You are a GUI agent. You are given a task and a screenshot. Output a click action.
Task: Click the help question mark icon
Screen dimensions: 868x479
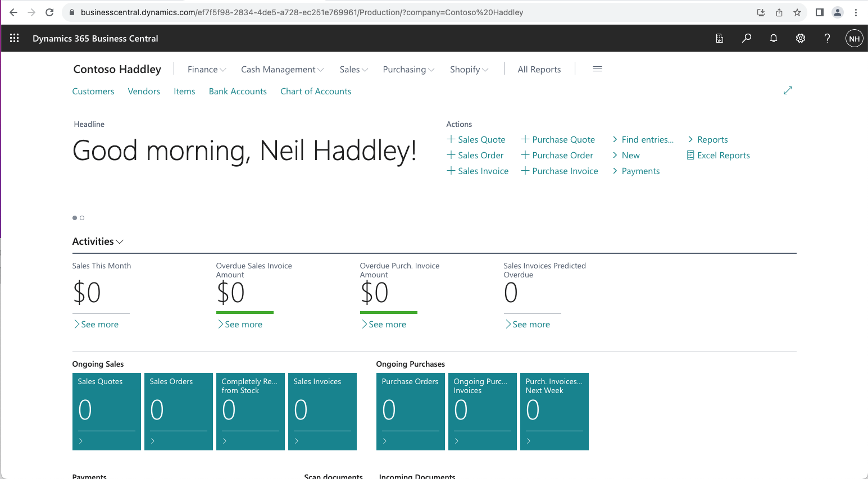pyautogui.click(x=827, y=38)
